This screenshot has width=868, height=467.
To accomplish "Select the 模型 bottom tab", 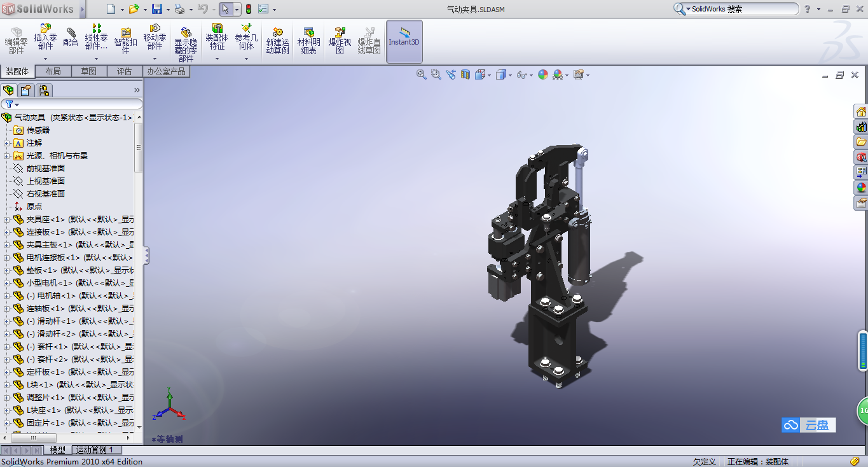I will coord(58,450).
